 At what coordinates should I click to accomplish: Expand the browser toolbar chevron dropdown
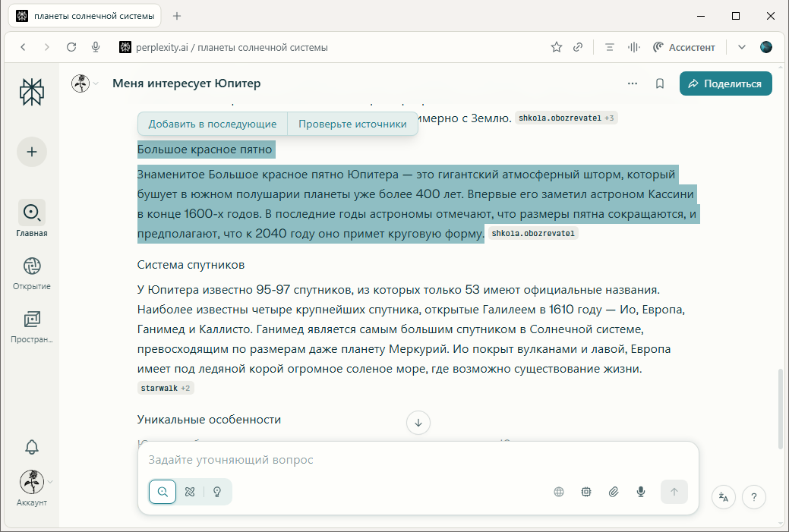[742, 47]
